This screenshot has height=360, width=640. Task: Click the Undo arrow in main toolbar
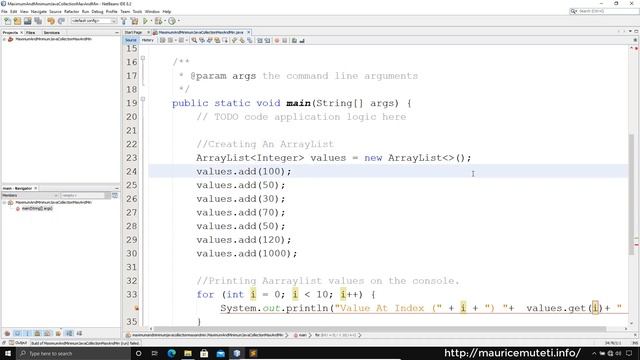(51, 21)
